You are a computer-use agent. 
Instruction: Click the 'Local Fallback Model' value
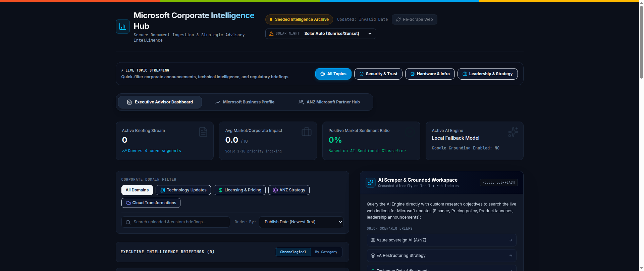click(x=455, y=138)
